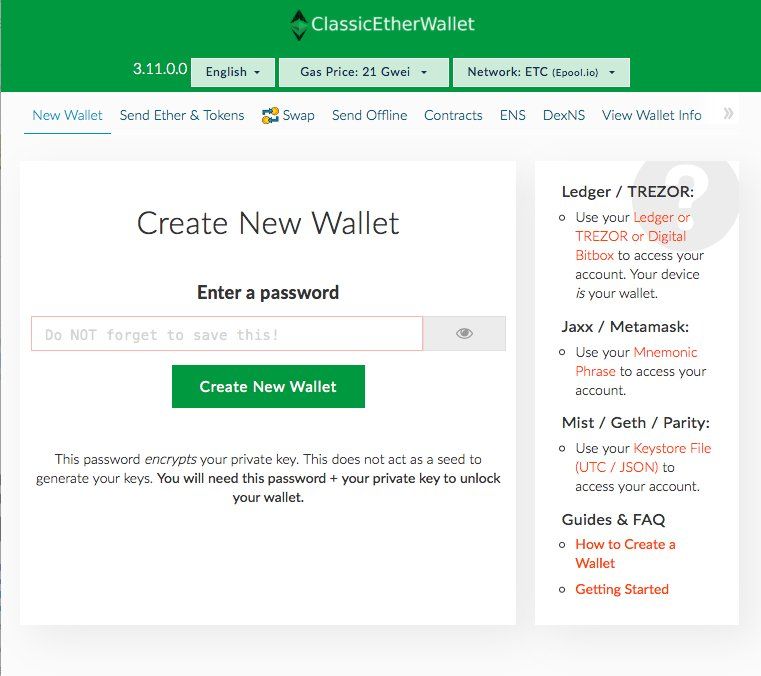
Task: Open the Contracts tab
Action: click(x=453, y=115)
